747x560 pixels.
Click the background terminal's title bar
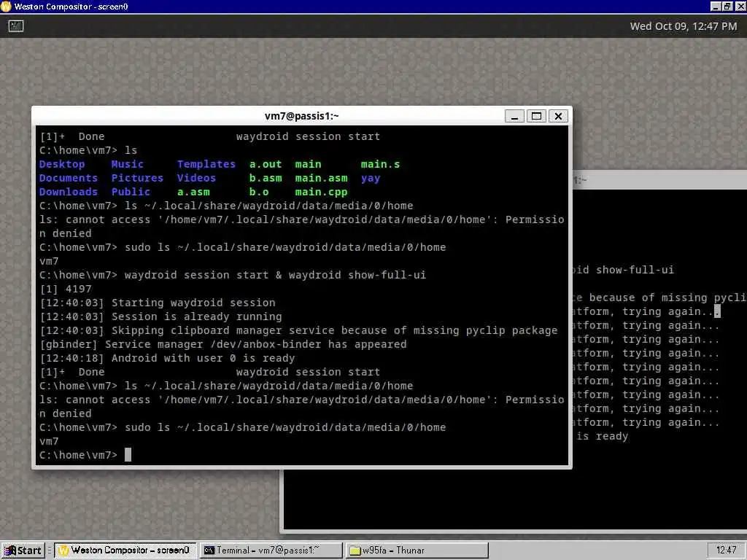(x=659, y=180)
